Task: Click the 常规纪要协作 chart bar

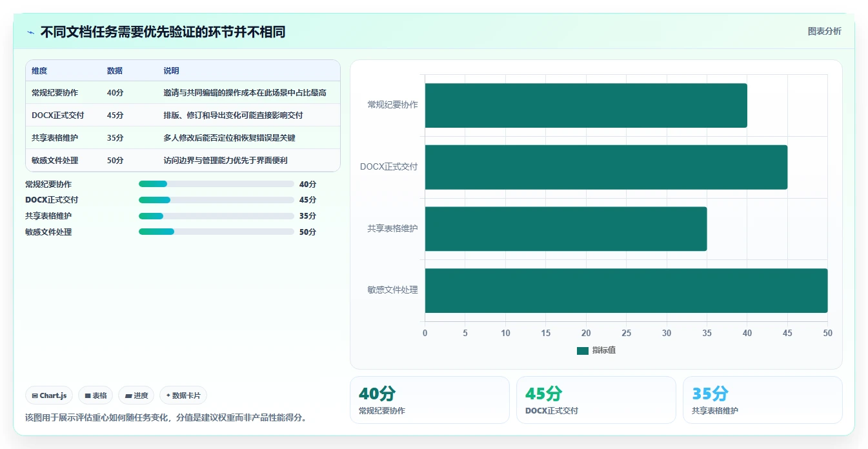Action: pyautogui.click(x=586, y=105)
